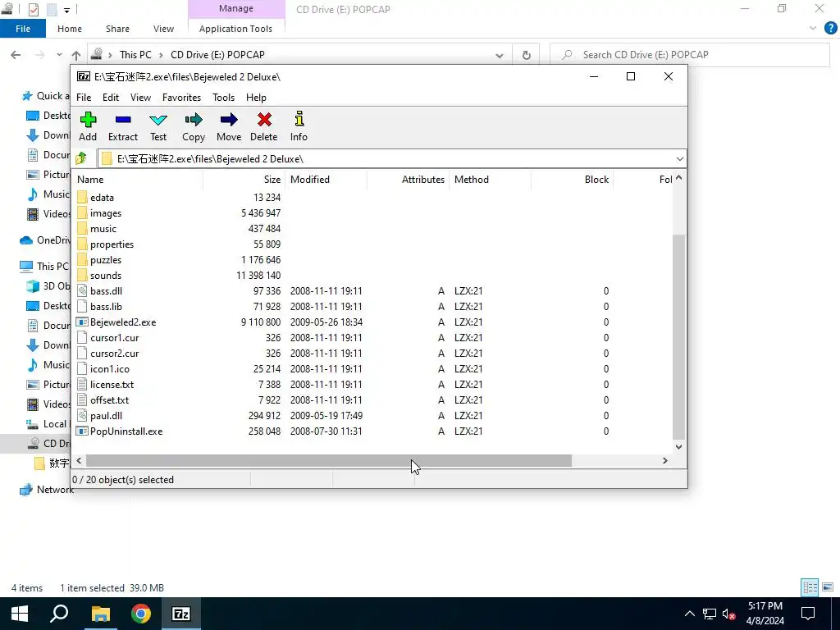
Task: Open Application Tools ribbon tab
Action: 235,29
